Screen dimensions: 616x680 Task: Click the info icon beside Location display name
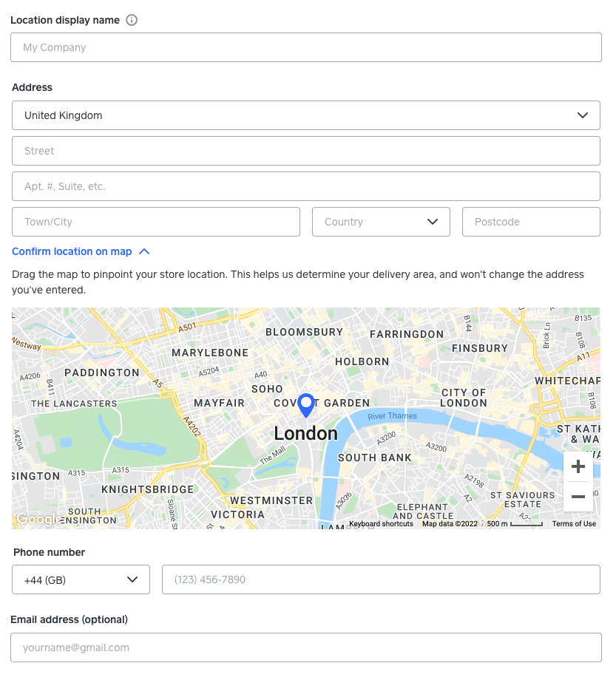(132, 21)
